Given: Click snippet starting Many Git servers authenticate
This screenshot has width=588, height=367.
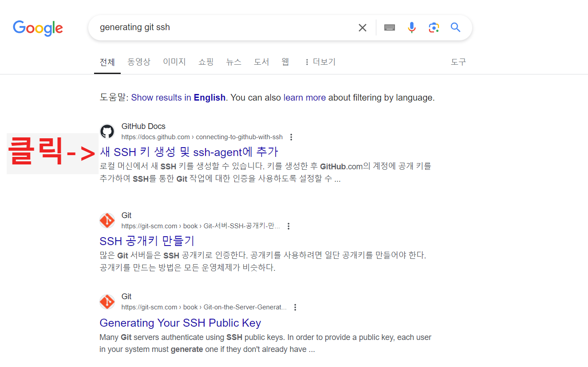Looking at the screenshot, I should [x=265, y=343].
